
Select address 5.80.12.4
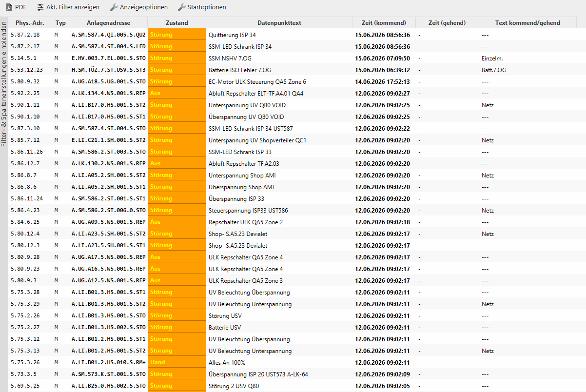25,234
